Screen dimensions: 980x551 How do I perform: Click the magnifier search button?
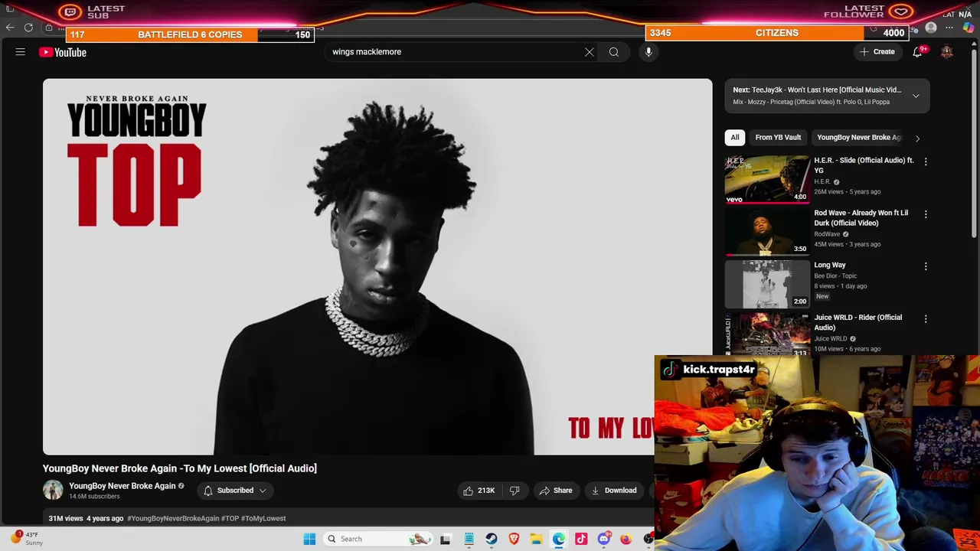(614, 52)
